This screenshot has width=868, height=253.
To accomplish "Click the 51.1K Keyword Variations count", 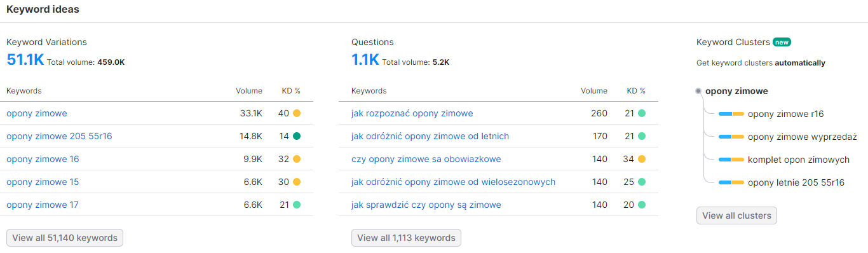I will (x=25, y=60).
